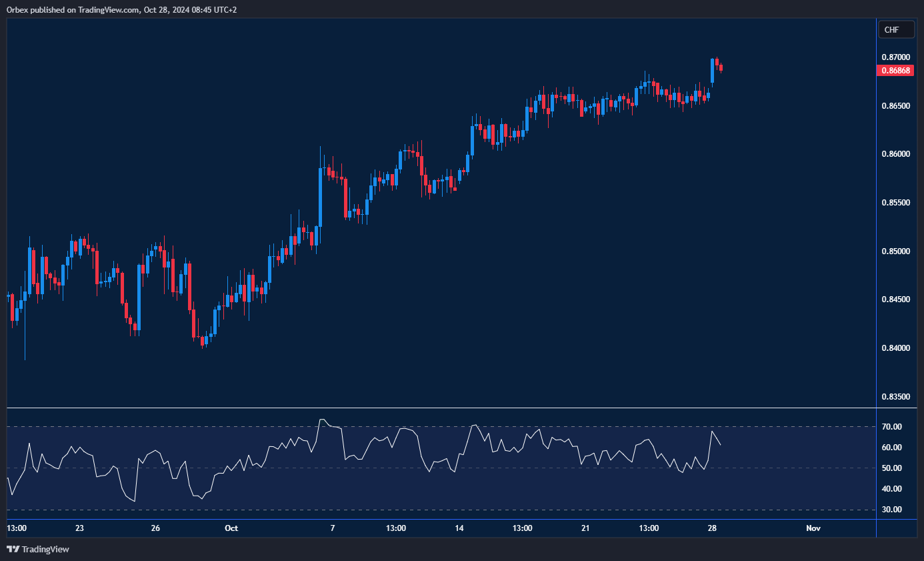Click the RSI 30.00 oversold level label
Image resolution: width=924 pixels, height=561 pixels.
point(892,510)
